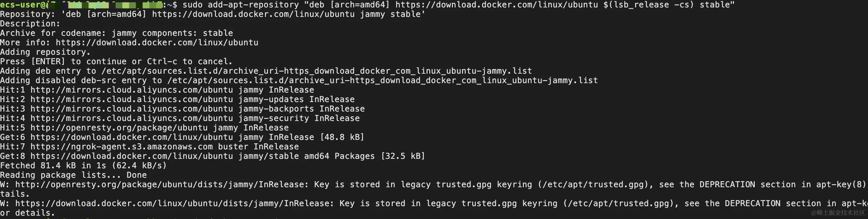The height and width of the screenshot is (219, 868).
Task: Open the Hit:2 jammy-updates mirror URL
Action: point(131,99)
